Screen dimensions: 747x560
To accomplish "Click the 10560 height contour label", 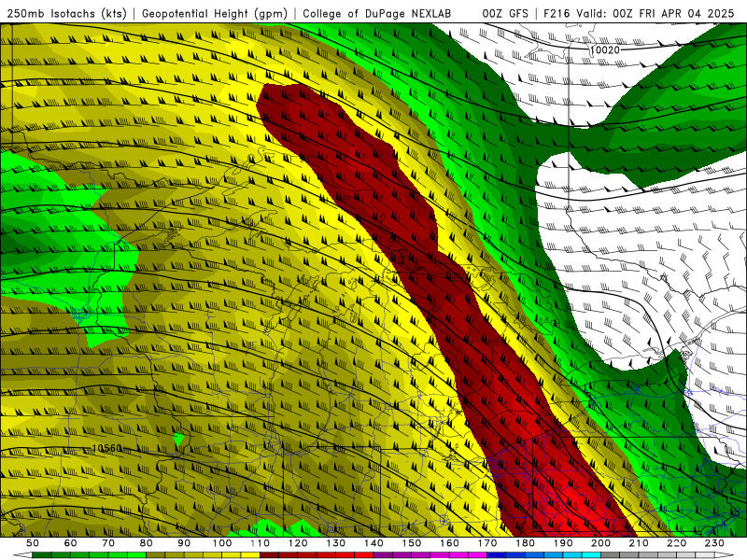I will (107, 449).
